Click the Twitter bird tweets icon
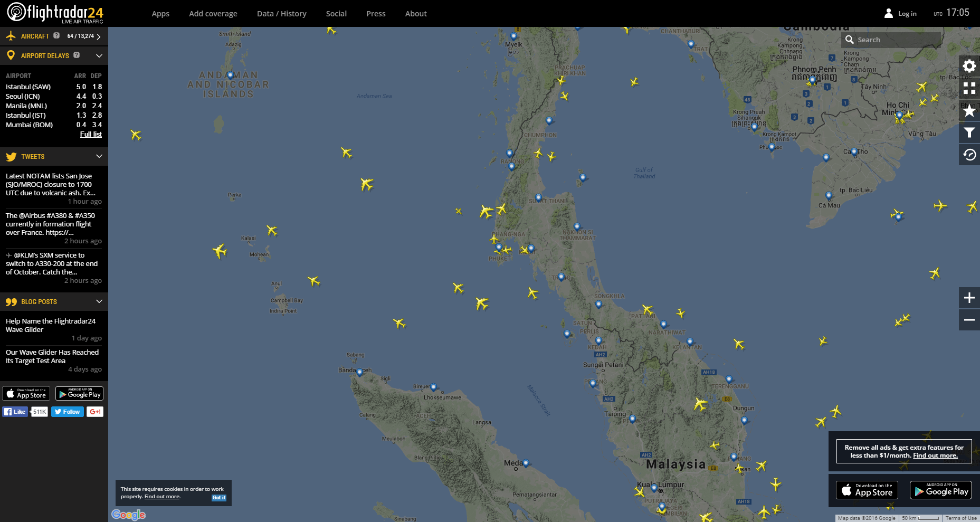Image resolution: width=980 pixels, height=522 pixels. tap(11, 156)
